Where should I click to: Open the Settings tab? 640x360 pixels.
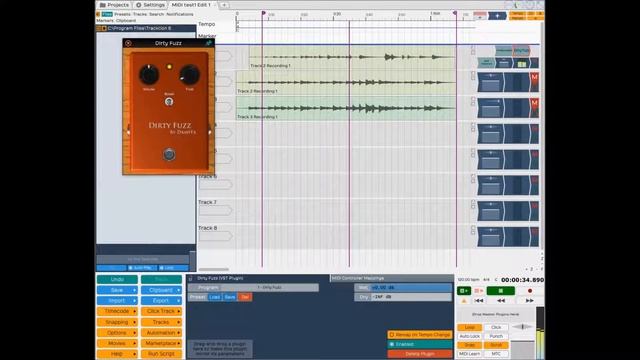click(150, 5)
